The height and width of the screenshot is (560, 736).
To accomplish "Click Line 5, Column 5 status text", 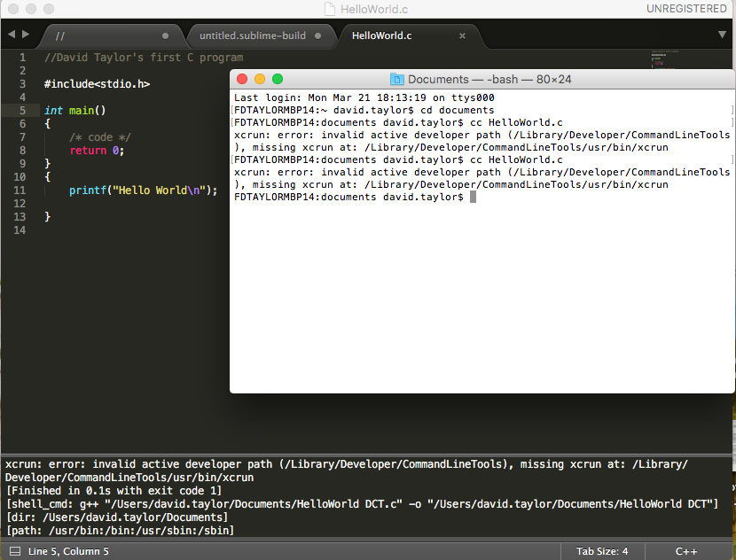I will pyautogui.click(x=68, y=551).
